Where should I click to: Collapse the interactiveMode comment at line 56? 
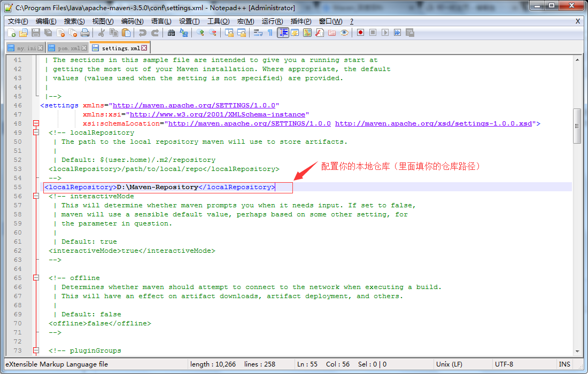point(36,196)
